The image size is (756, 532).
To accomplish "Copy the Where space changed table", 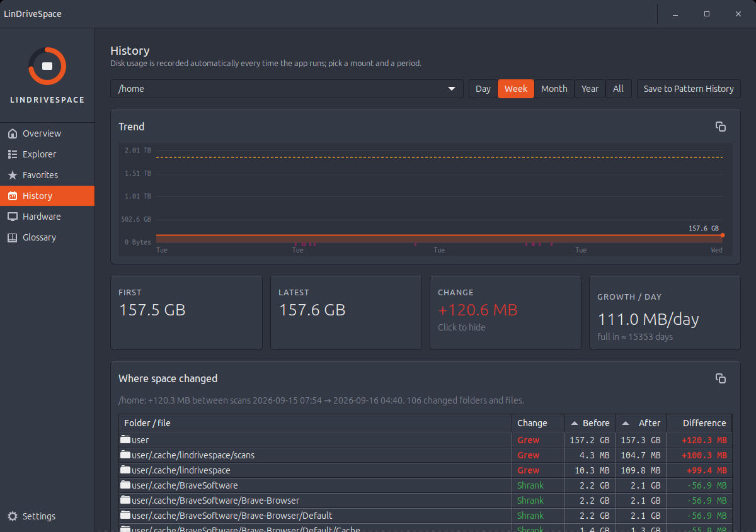I will coord(721,378).
